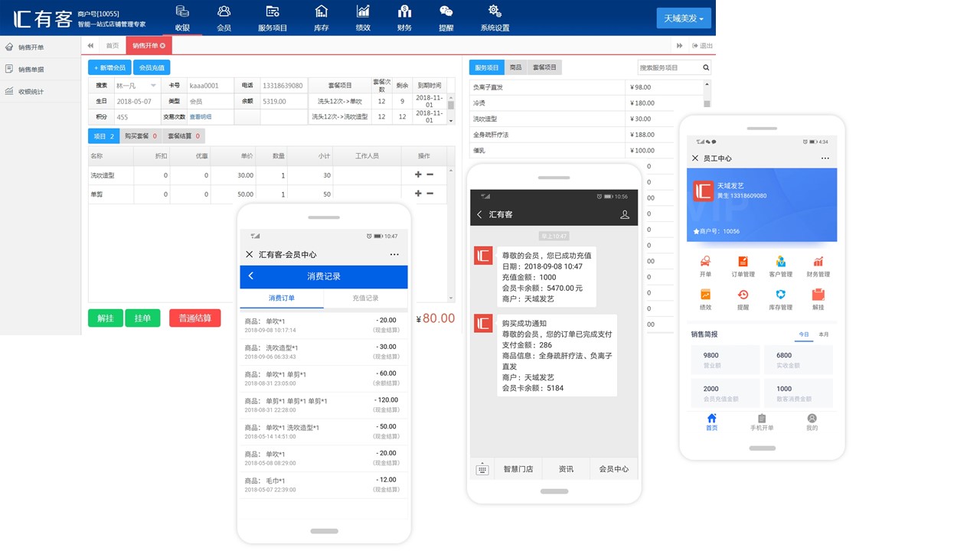980x551 pixels.
Task: Select the 套餐结算 0 tab
Action: click(x=184, y=136)
